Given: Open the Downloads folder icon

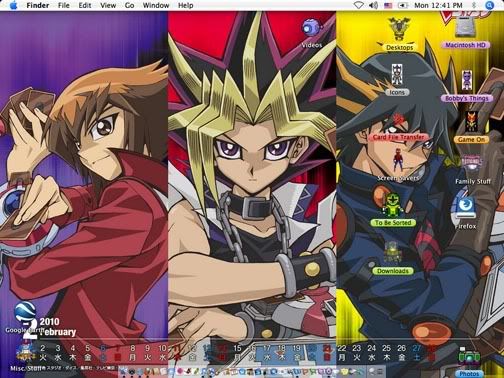Looking at the screenshot, I should click(393, 253).
